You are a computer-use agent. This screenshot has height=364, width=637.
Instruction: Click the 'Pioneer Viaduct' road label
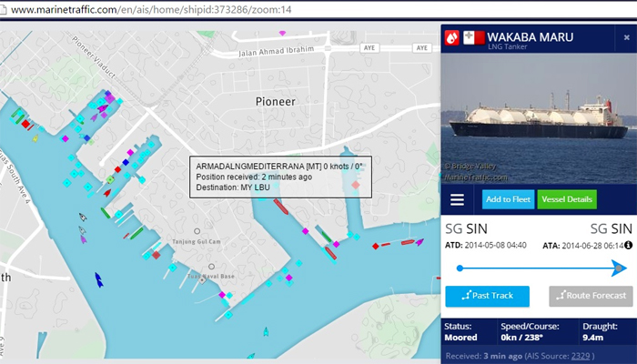click(94, 56)
